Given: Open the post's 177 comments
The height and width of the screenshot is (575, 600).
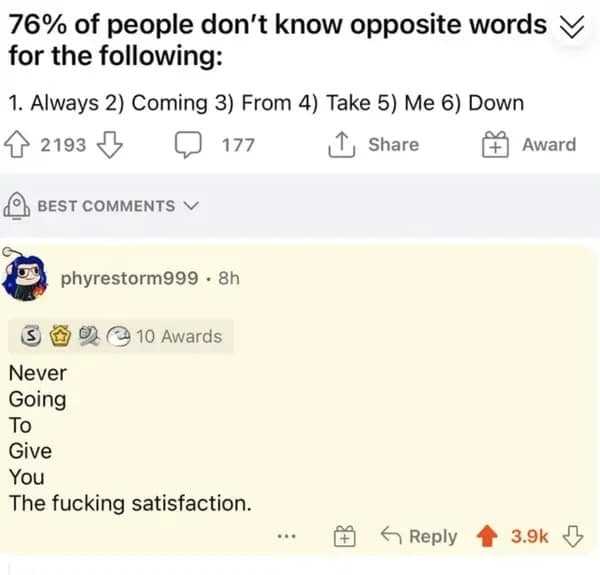Looking at the screenshot, I should pyautogui.click(x=218, y=145).
